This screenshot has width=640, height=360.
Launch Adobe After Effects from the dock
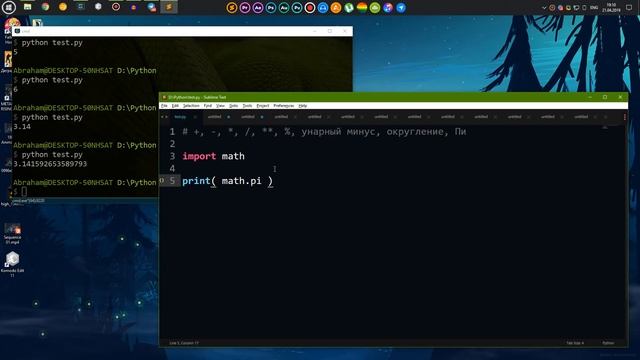258,7
